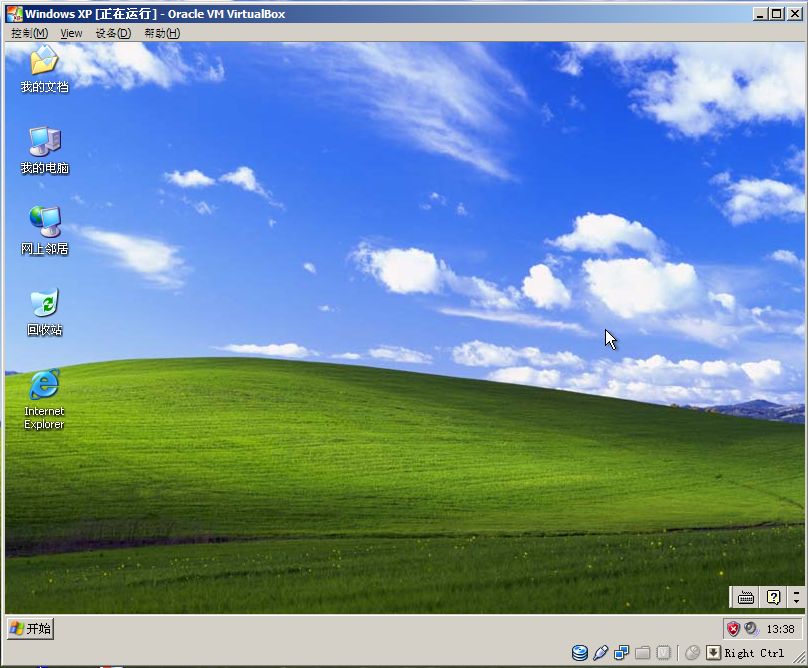The width and height of the screenshot is (808, 668).
Task: Open the 设备(D) menu
Action: tap(113, 33)
